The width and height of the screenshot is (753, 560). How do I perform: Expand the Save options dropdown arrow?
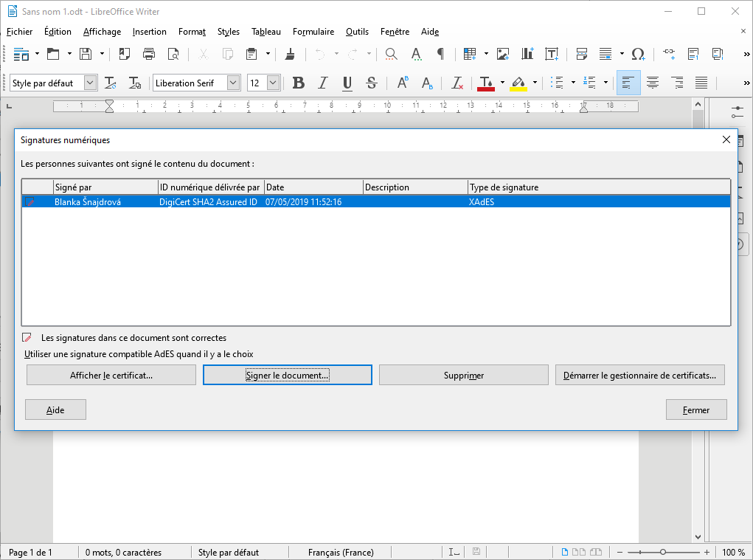(x=102, y=54)
